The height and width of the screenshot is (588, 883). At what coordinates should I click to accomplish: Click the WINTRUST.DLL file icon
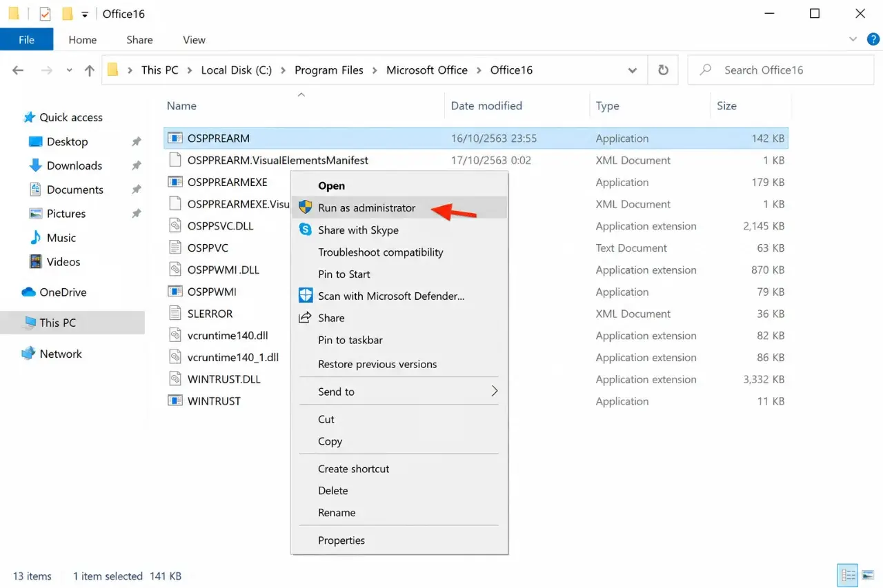point(175,379)
